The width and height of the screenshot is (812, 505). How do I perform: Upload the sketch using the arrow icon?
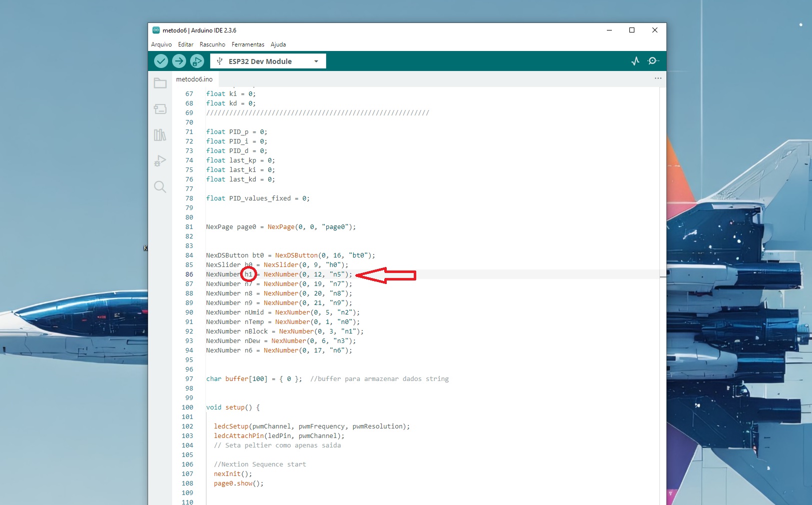coord(179,60)
